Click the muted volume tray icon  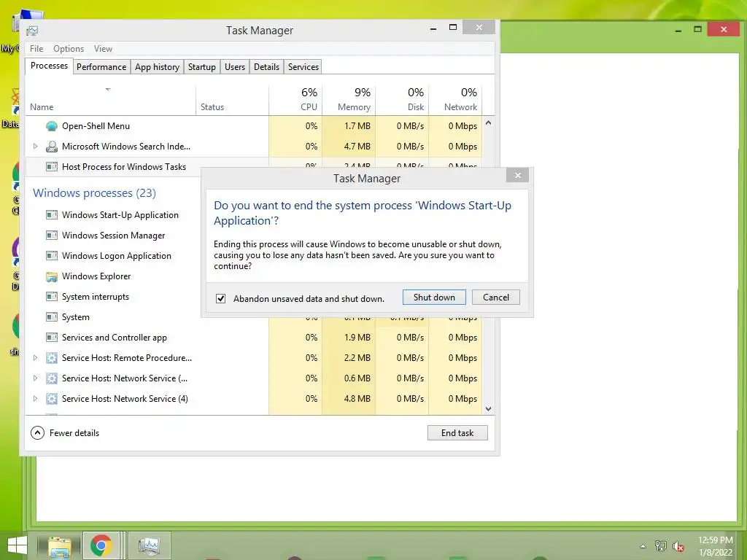(x=678, y=546)
